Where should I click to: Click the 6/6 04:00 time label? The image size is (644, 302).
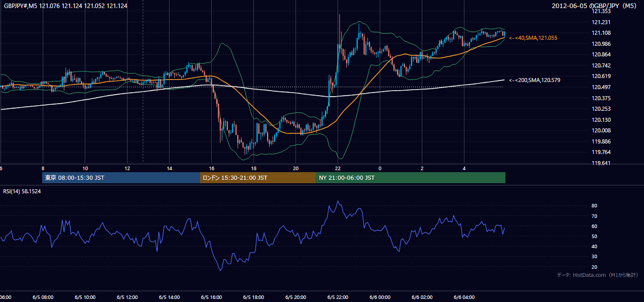464,297
